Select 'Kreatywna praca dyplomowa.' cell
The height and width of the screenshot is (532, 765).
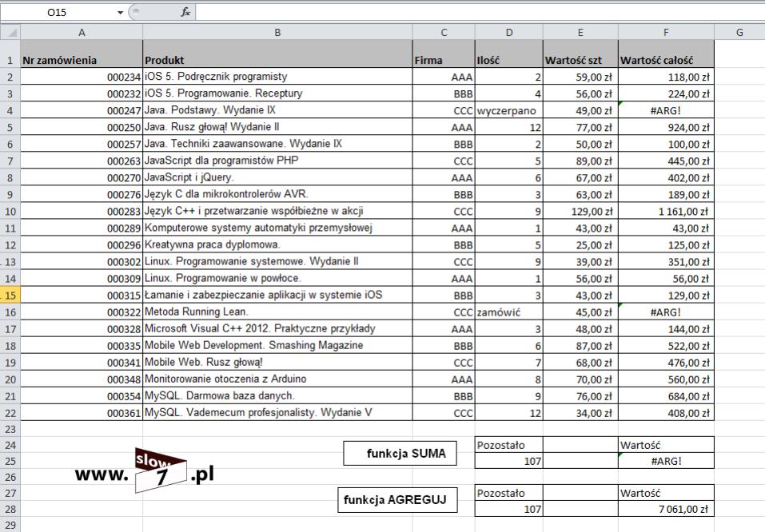click(x=277, y=244)
